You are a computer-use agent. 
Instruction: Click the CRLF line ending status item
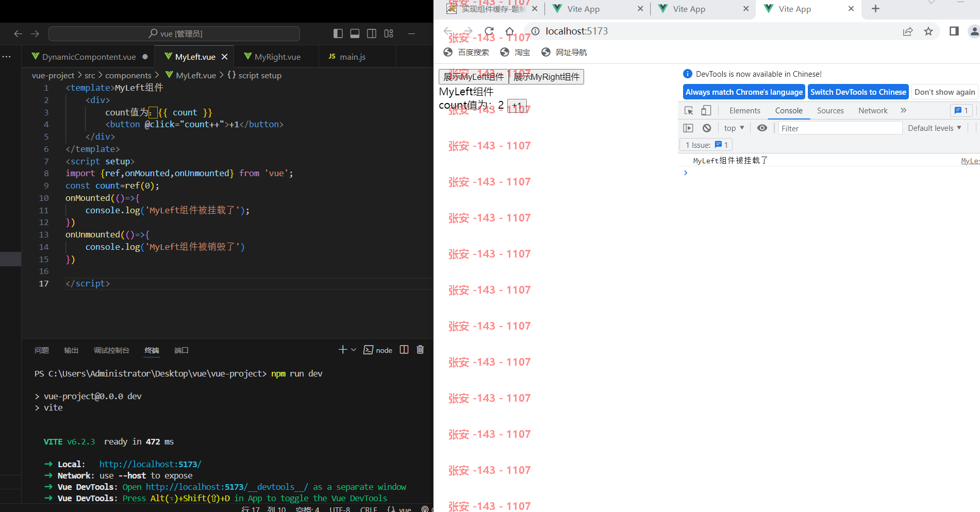(369, 509)
